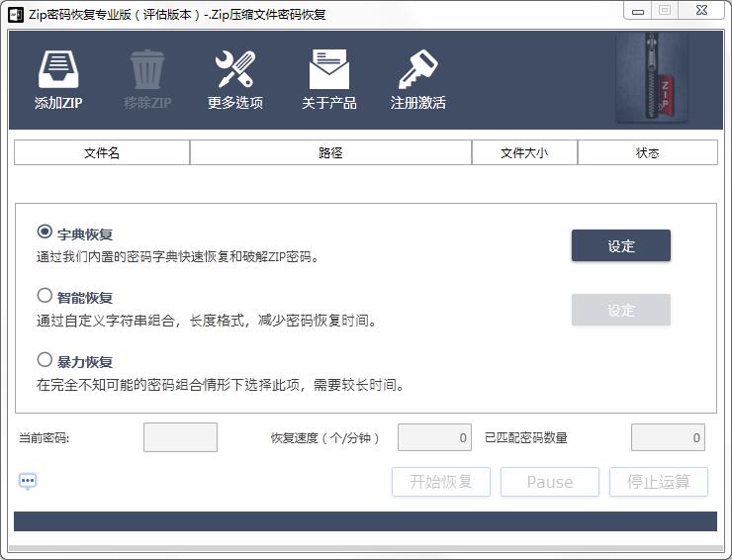
Task: Click the 在完全不知可能的密码 description text
Action: coord(221,385)
